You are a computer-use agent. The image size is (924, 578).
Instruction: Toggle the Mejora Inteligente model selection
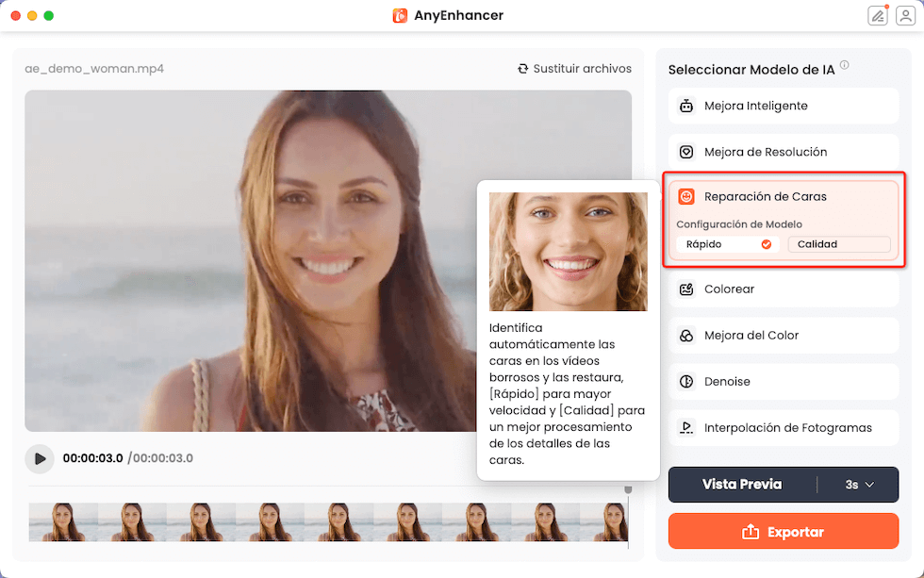click(x=784, y=107)
